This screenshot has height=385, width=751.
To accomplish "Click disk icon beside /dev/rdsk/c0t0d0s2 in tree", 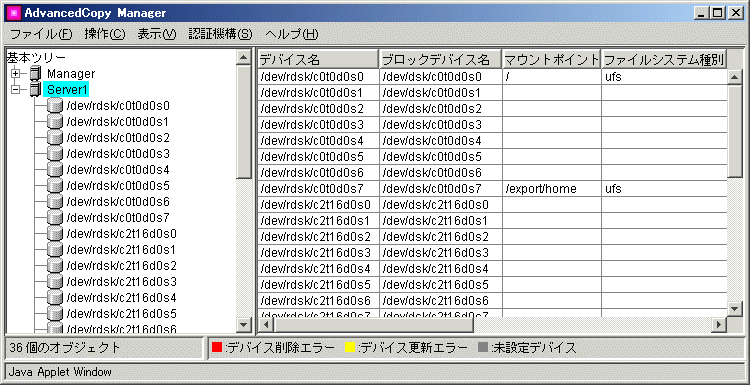I will [x=55, y=138].
